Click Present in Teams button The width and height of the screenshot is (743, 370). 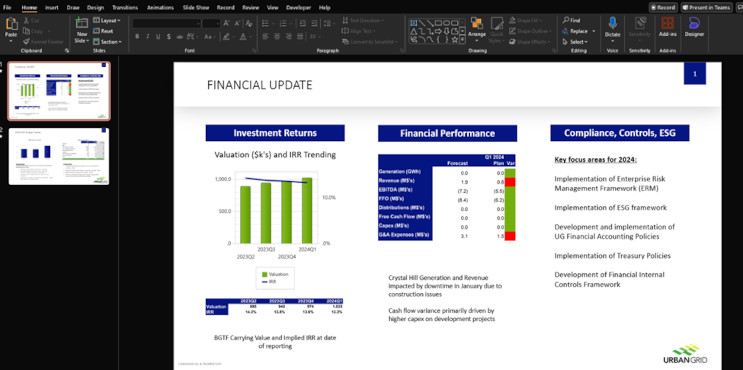pyautogui.click(x=706, y=7)
